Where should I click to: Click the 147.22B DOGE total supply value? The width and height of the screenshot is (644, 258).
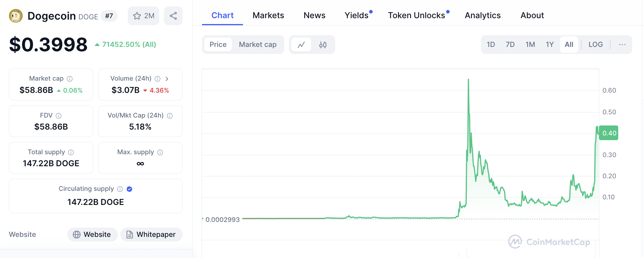click(51, 163)
